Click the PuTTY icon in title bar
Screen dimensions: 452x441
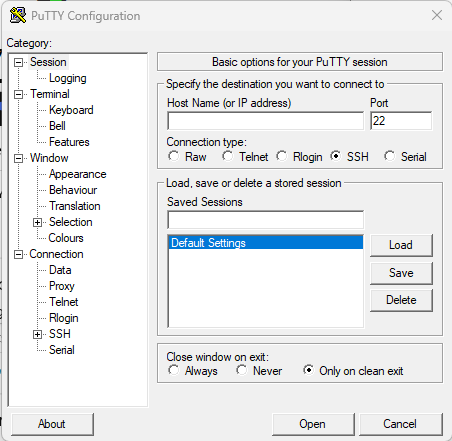coord(18,15)
